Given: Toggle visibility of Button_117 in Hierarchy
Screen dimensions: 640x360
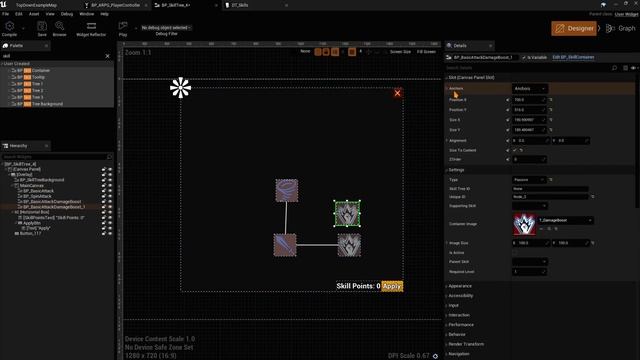Looking at the screenshot, I should coord(110,233).
